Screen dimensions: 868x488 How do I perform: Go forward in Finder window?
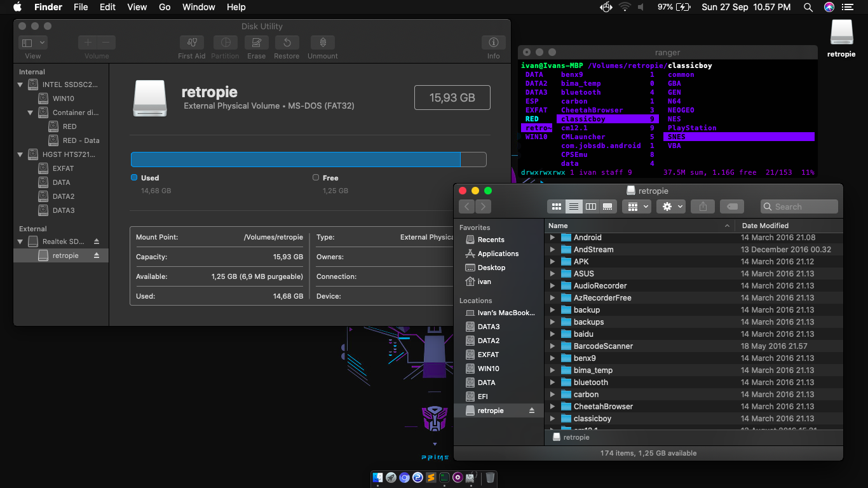point(484,207)
